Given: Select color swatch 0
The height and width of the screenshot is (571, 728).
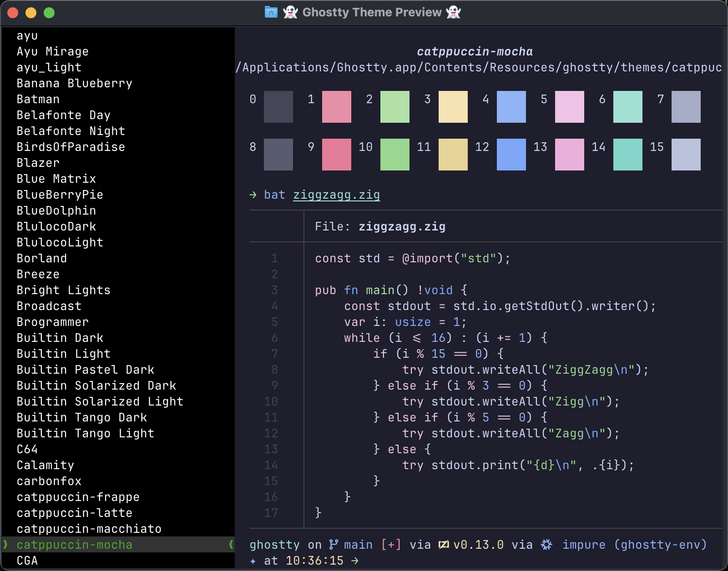Looking at the screenshot, I should pos(278,107).
